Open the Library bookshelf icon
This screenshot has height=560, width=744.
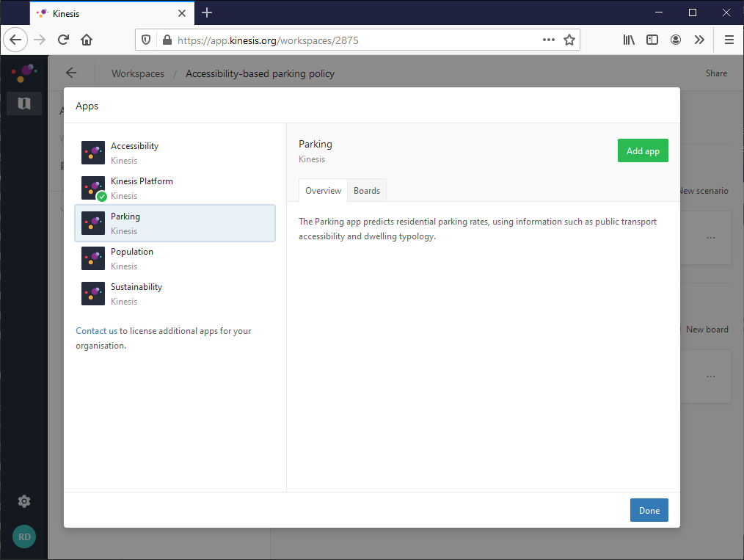click(629, 40)
